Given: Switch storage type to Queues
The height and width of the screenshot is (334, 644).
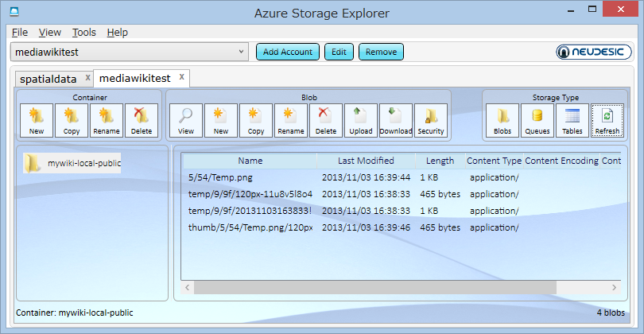Looking at the screenshot, I should click(537, 120).
